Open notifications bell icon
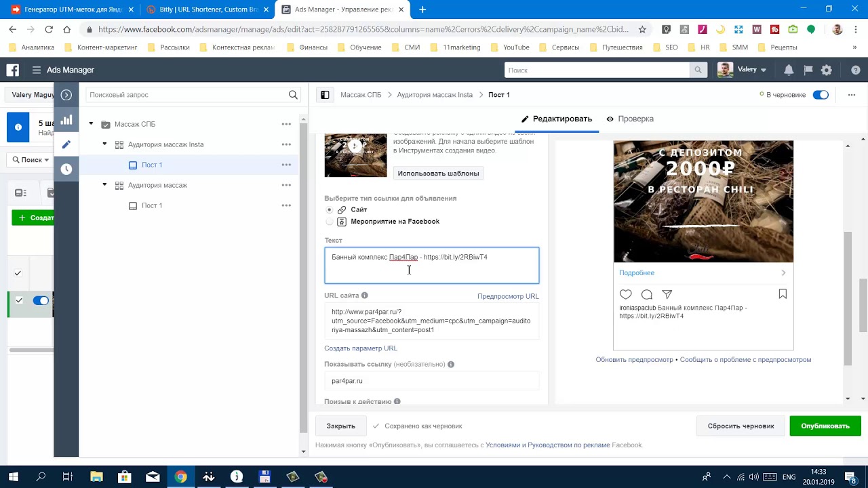This screenshot has width=868, height=488. (789, 70)
